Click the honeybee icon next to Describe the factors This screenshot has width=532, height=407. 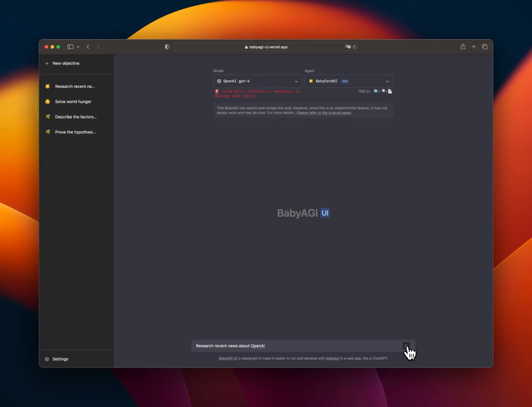coord(48,117)
